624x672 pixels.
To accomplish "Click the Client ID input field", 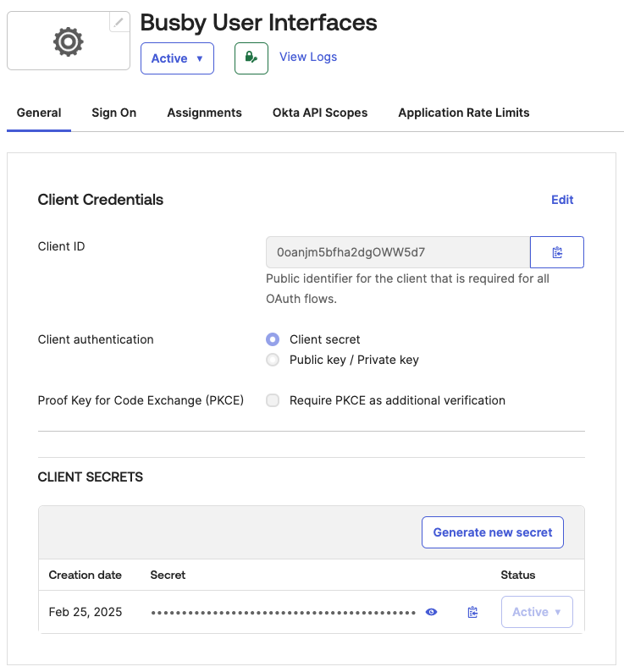I will 398,252.
